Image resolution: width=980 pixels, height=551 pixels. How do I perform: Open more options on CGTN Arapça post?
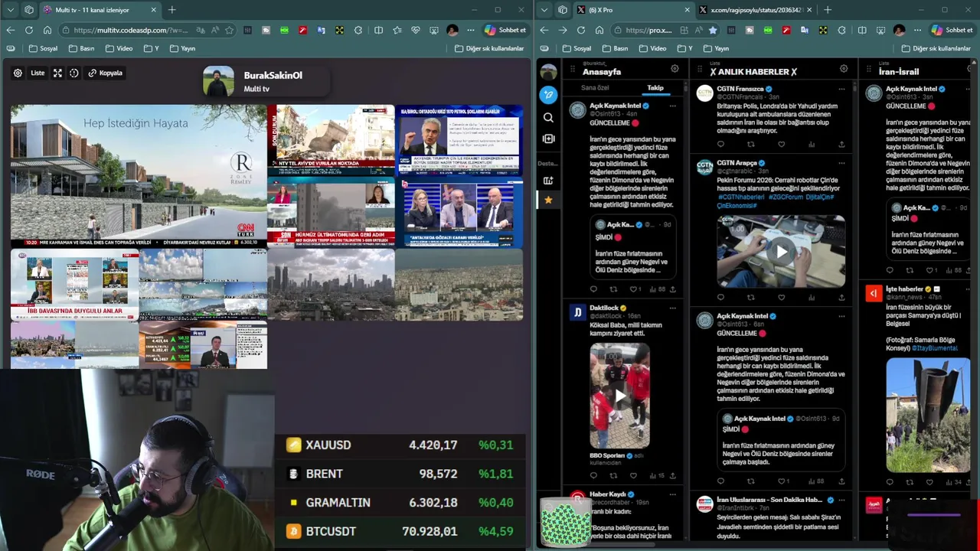(x=841, y=163)
